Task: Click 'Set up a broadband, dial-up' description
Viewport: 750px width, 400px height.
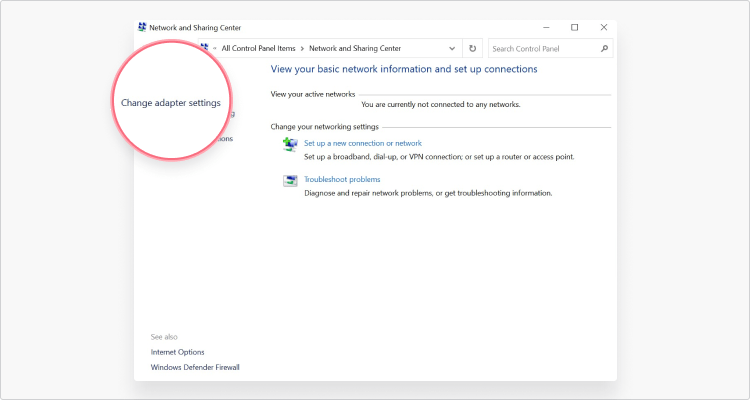Action: coord(439,156)
